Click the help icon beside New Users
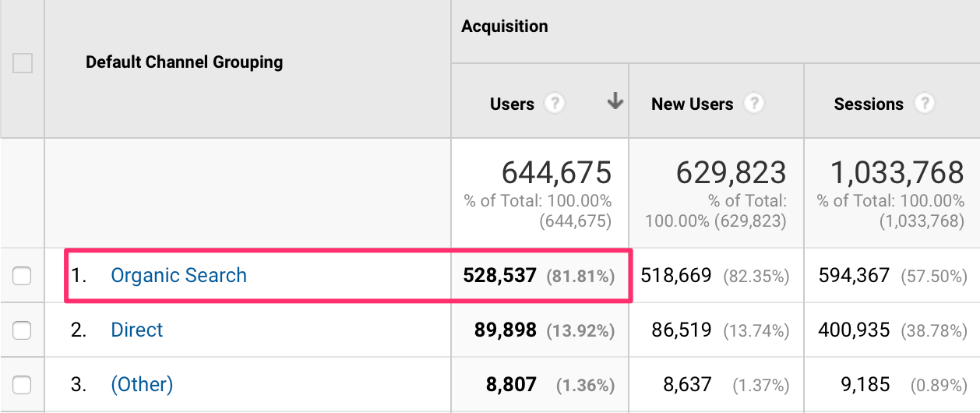Viewport: 980px width, 413px height. coord(753,104)
